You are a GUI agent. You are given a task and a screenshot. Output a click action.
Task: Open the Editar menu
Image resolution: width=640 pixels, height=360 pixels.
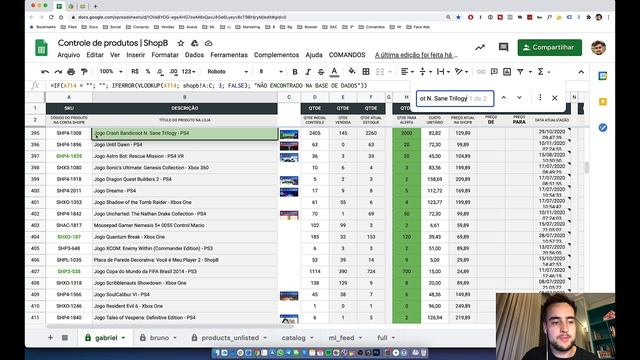pyautogui.click(x=95, y=55)
